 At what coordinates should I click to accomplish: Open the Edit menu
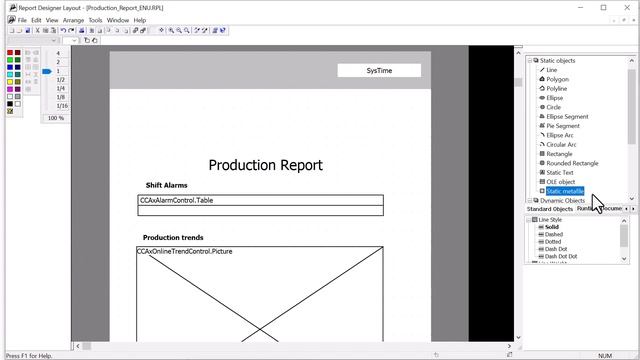(36, 20)
